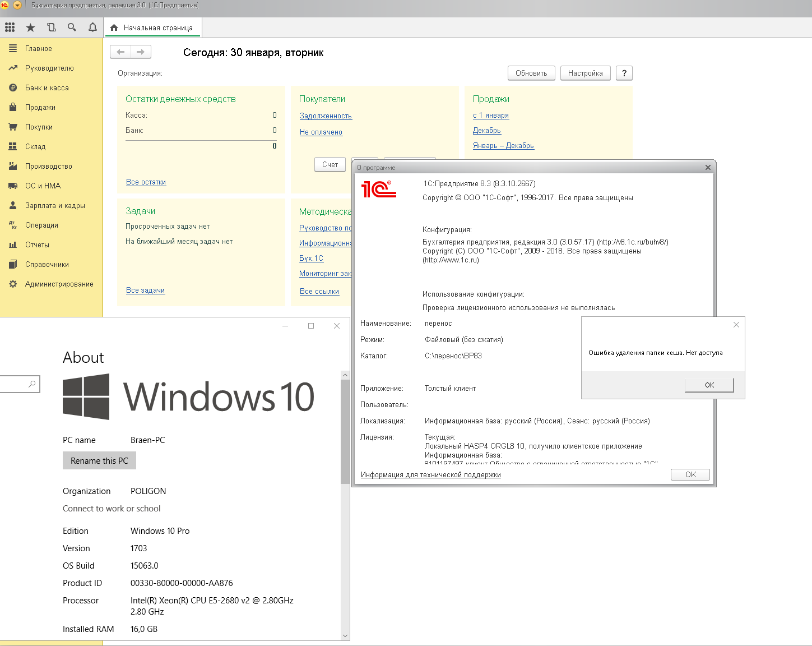Image resolution: width=812 pixels, height=646 pixels.
Task: Click Connect to work or school link
Action: [x=112, y=509]
